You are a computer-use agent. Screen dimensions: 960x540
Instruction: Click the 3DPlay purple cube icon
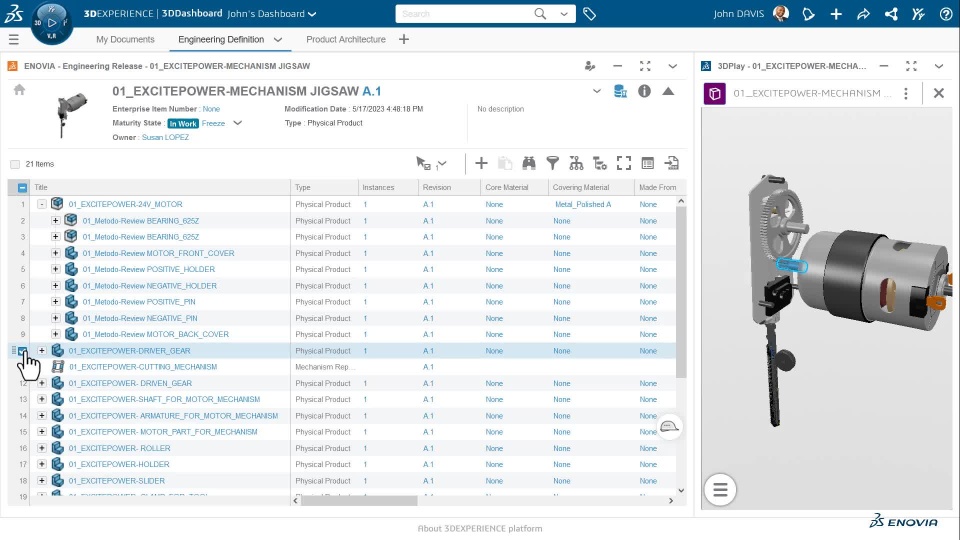click(x=714, y=94)
